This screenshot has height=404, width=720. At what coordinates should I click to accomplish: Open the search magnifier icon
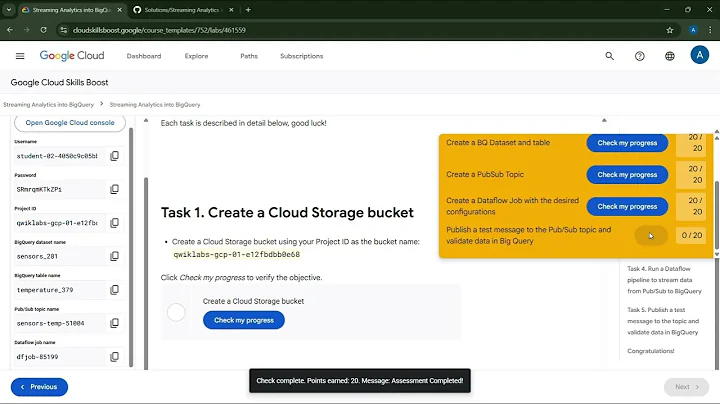609,56
